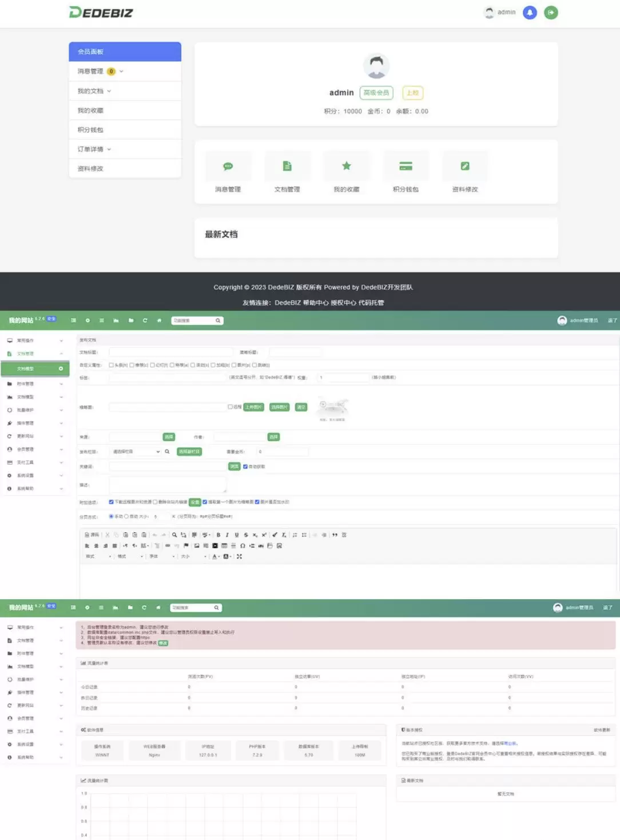Open 会员管理 in dashboard screen sidebar
620x840 pixels.
(x=35, y=718)
